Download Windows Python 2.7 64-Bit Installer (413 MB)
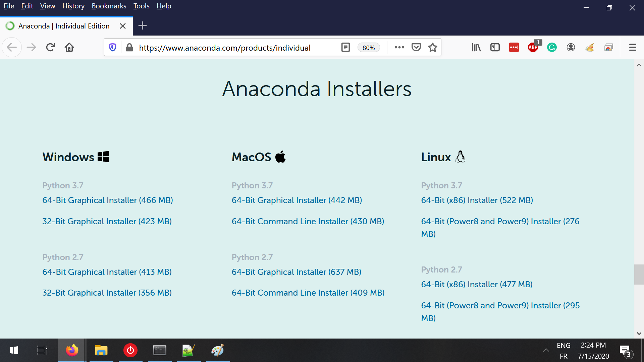Screen dimensions: 644x362 coord(107,272)
